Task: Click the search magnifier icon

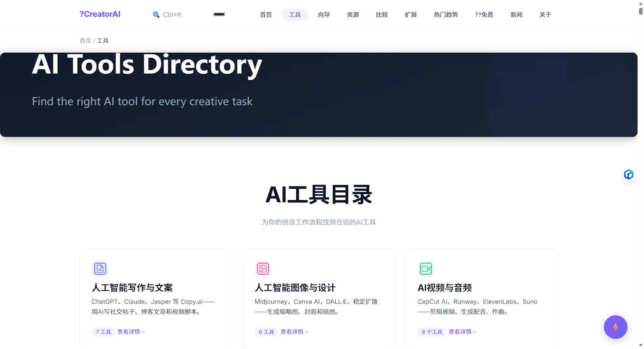Action: 156,15
